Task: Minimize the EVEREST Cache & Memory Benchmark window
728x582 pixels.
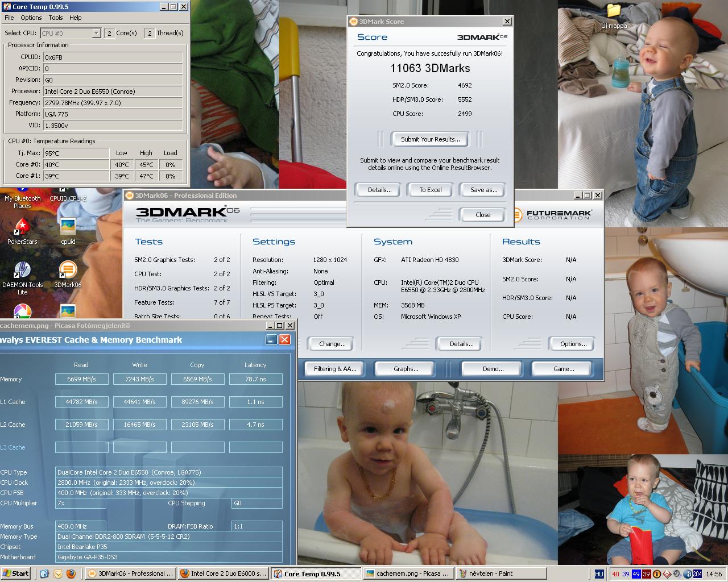Action: click(271, 339)
